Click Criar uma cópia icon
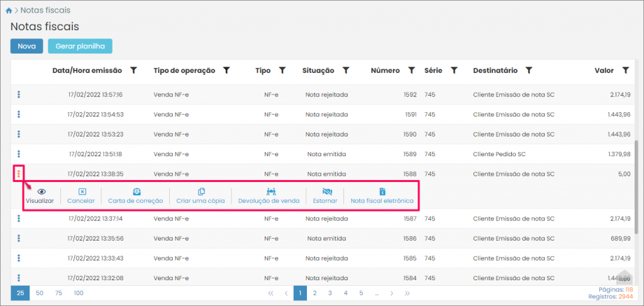Image resolution: width=644 pixels, height=306 pixels. pos(201,192)
